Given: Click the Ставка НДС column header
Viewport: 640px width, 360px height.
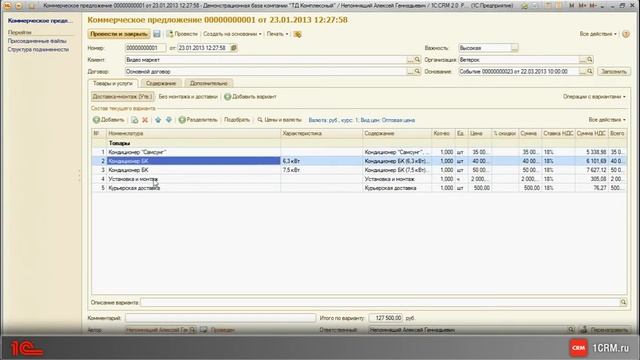Looking at the screenshot, I should [558, 133].
